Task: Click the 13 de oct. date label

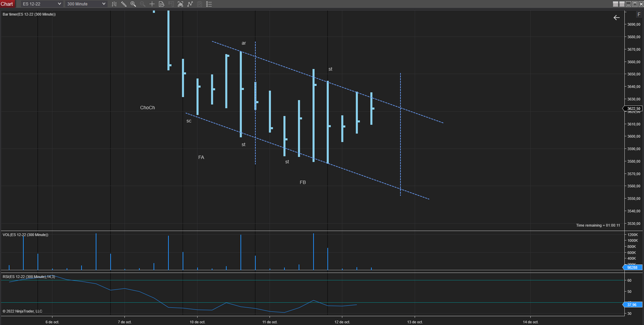Action: point(415,322)
